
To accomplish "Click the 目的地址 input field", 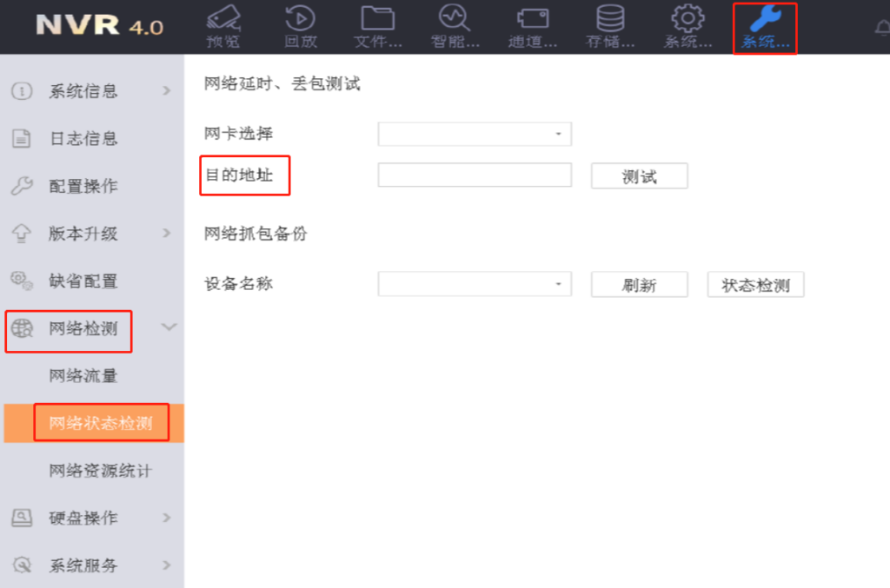I will [x=474, y=175].
